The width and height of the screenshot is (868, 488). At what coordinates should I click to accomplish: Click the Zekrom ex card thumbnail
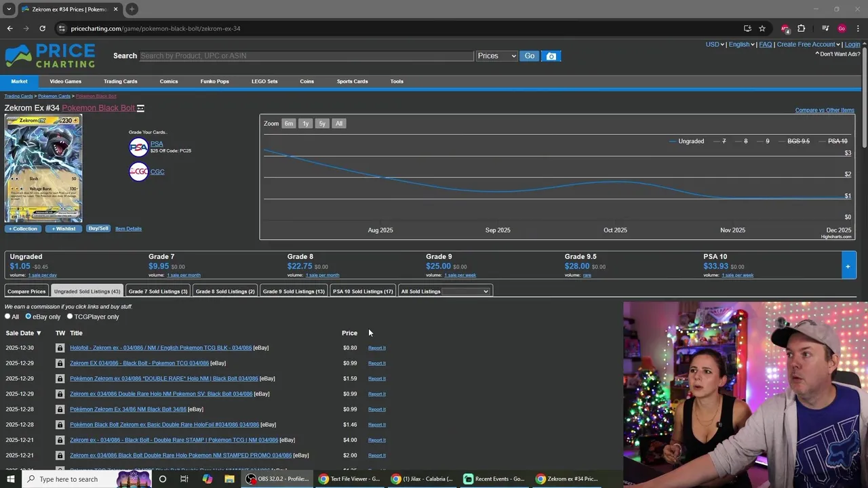pyautogui.click(x=43, y=169)
